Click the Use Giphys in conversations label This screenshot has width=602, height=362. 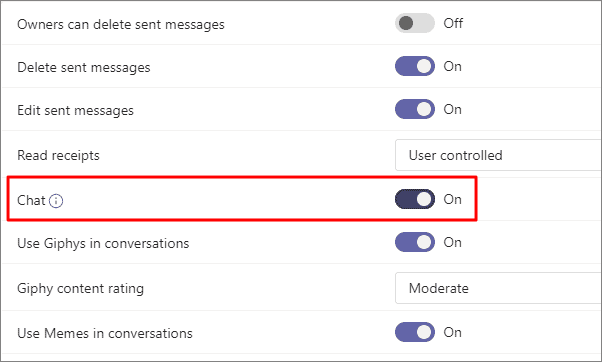point(103,243)
